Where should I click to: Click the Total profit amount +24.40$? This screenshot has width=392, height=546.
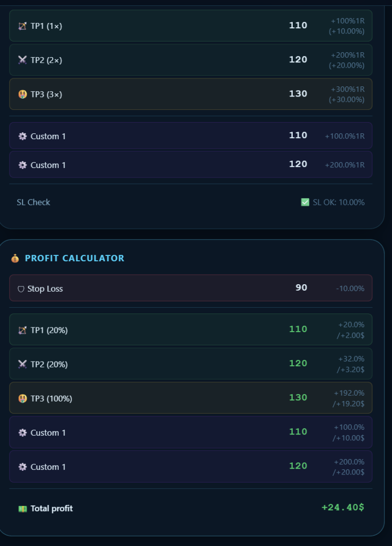342,508
